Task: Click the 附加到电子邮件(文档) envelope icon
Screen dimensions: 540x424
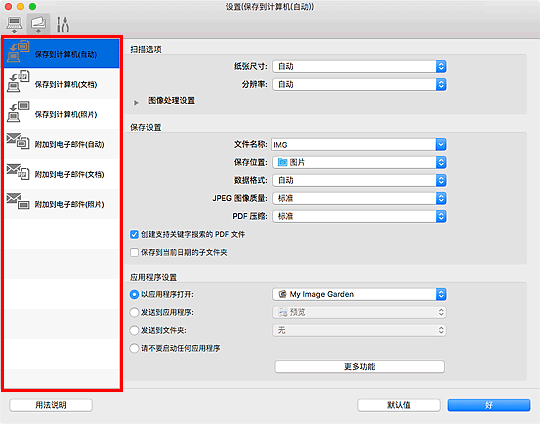Action: click(x=18, y=171)
